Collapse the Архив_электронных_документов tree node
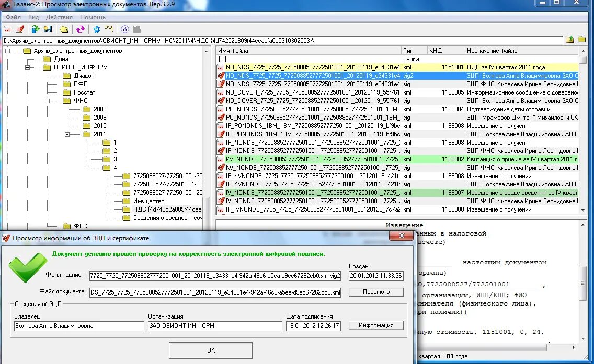The height and width of the screenshot is (364, 594). coord(7,51)
